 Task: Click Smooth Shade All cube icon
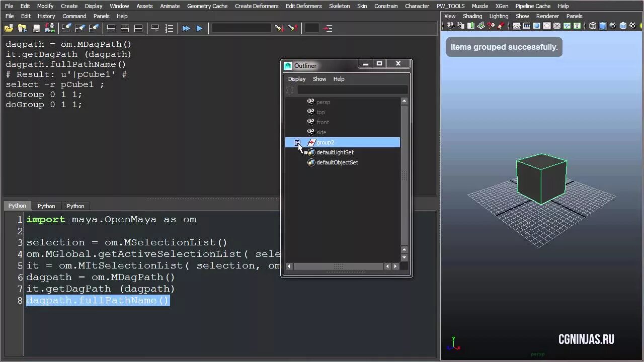[603, 26]
